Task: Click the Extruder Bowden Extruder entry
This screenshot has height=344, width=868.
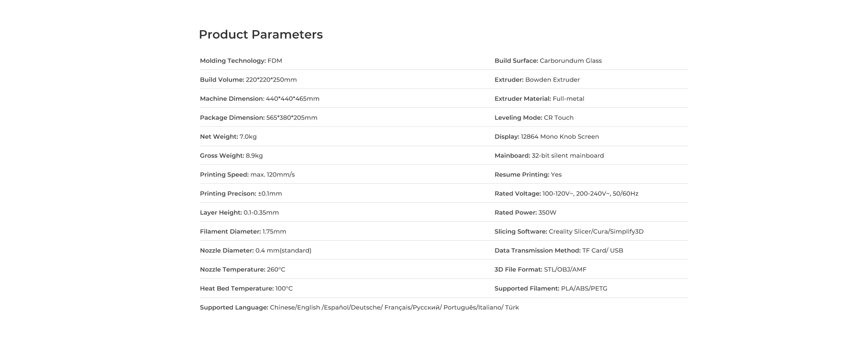Action: [x=537, y=80]
